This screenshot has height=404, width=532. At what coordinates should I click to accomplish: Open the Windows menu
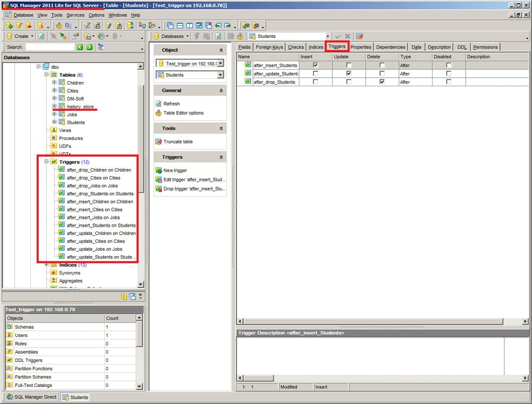[x=118, y=15]
